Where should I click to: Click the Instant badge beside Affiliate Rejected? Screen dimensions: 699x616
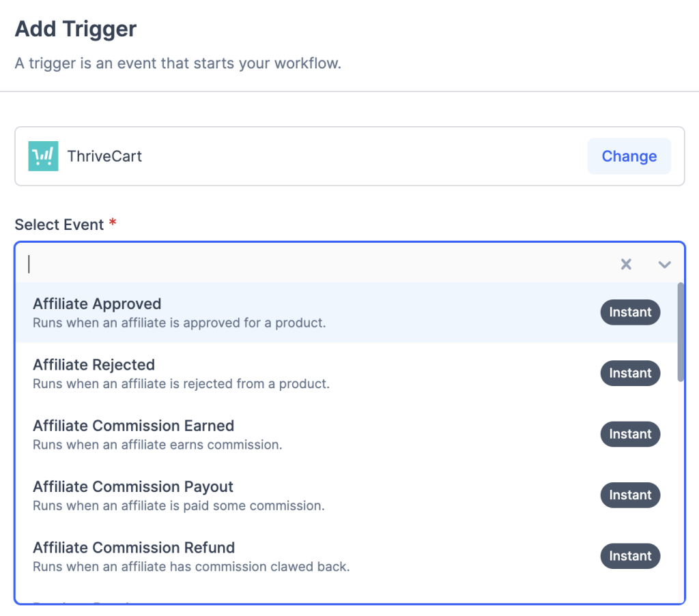pos(630,373)
